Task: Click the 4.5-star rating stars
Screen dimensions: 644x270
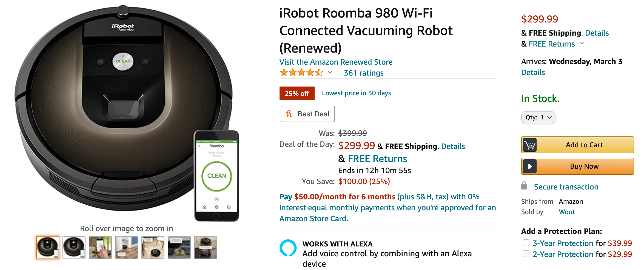Action: point(301,73)
